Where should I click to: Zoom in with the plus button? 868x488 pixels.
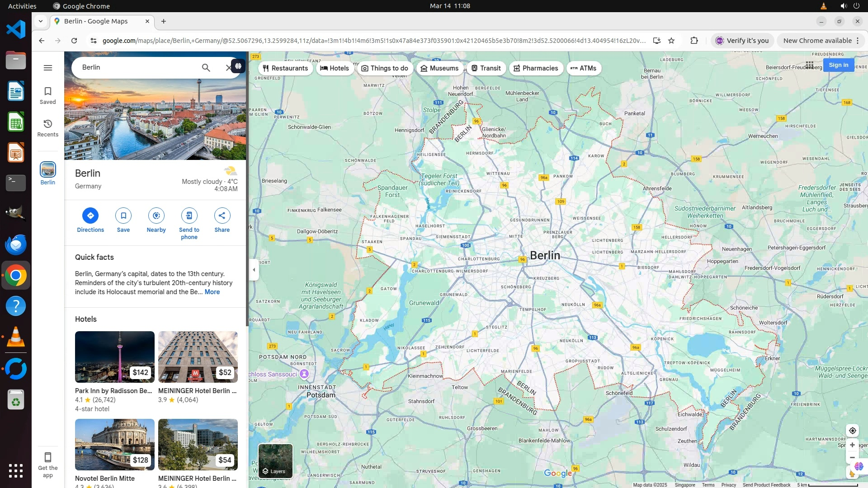[852, 445]
